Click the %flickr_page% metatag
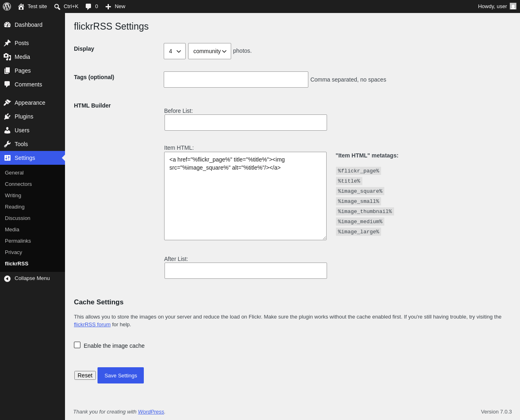Image resolution: width=520 pixels, height=420 pixels. [x=358, y=171]
